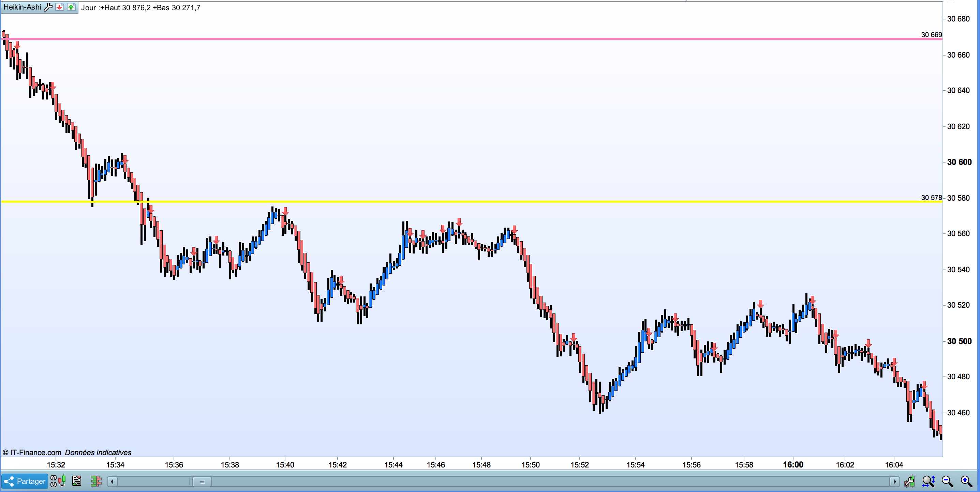Viewport: 980px width, 492px height.
Task: Click the Heikin-Ashi label
Action: 22,7
